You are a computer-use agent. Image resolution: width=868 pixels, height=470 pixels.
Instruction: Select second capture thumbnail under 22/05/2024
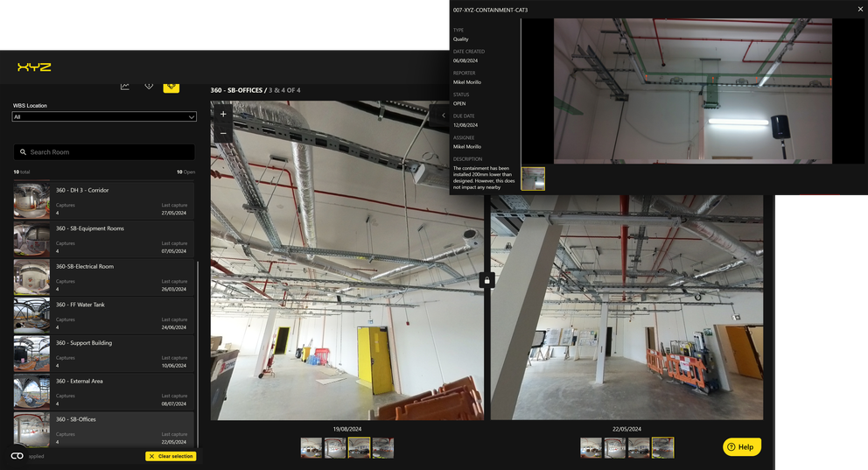pos(614,448)
